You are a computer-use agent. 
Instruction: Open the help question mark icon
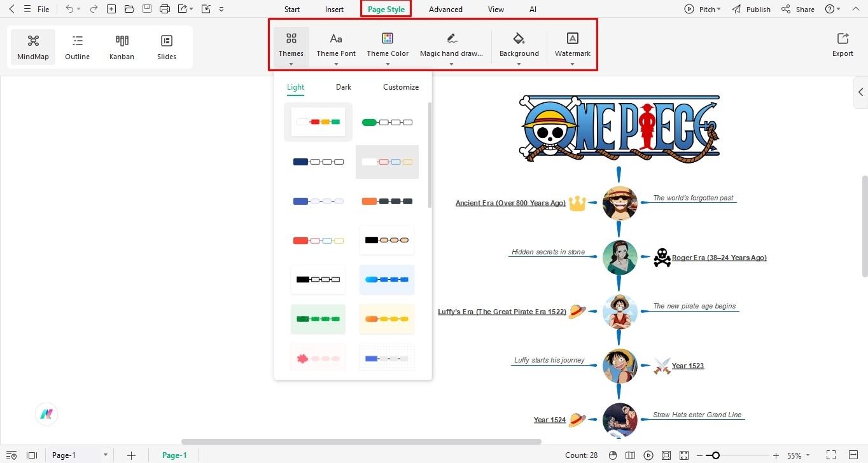coord(829,10)
